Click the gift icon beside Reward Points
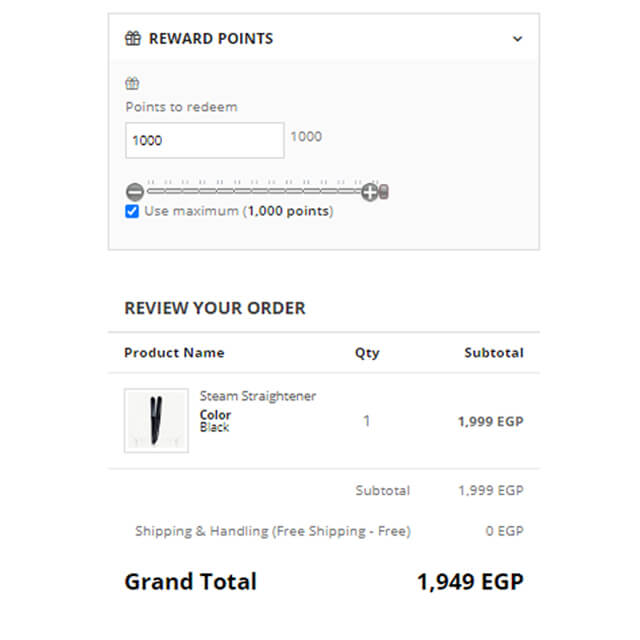 tap(132, 39)
